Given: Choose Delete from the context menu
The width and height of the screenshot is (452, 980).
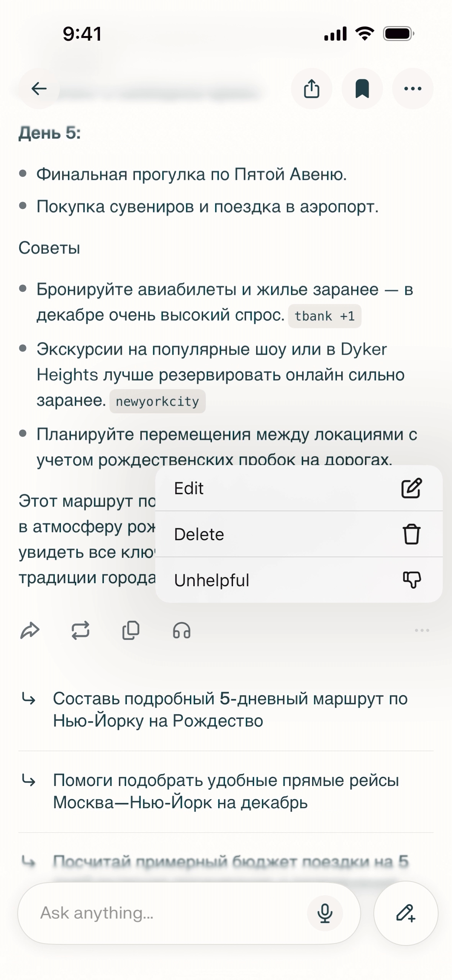Looking at the screenshot, I should coord(299,534).
